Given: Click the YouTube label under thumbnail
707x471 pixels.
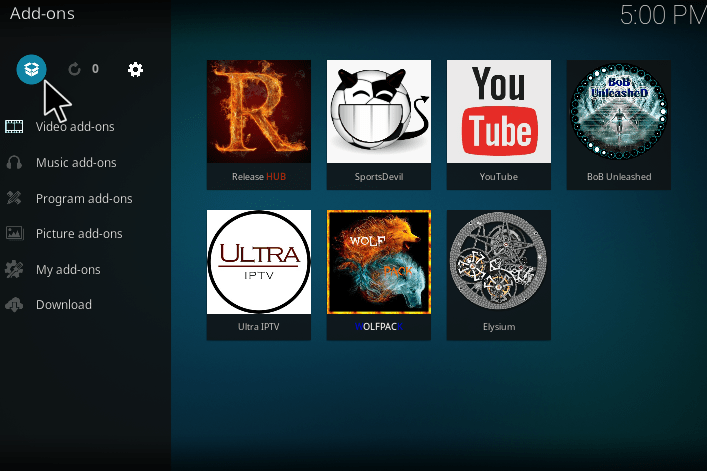Looking at the screenshot, I should pyautogui.click(x=499, y=177).
